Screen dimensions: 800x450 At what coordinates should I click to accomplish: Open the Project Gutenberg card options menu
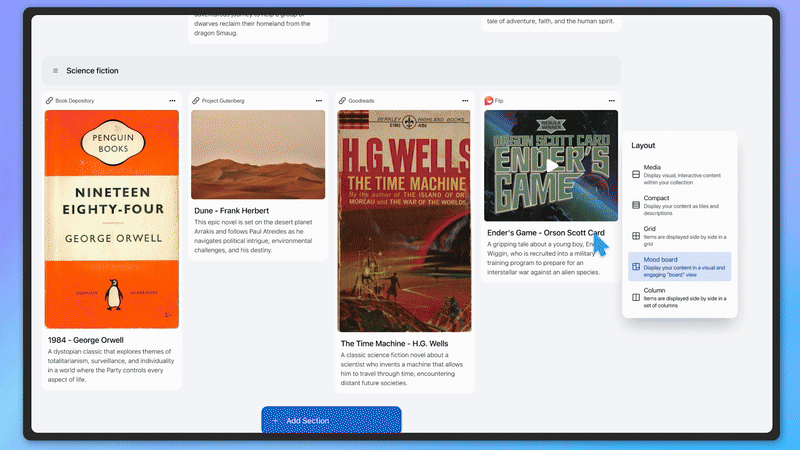point(319,101)
